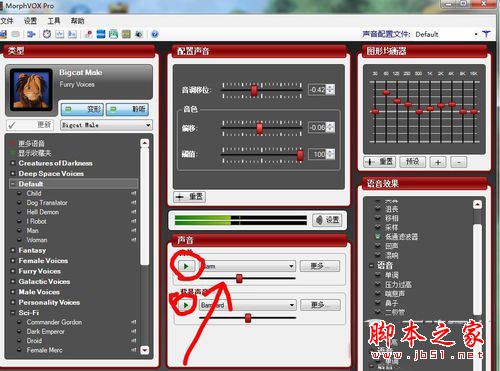
Task: Open the Bigcat Male voice dropdown
Action: (106, 125)
